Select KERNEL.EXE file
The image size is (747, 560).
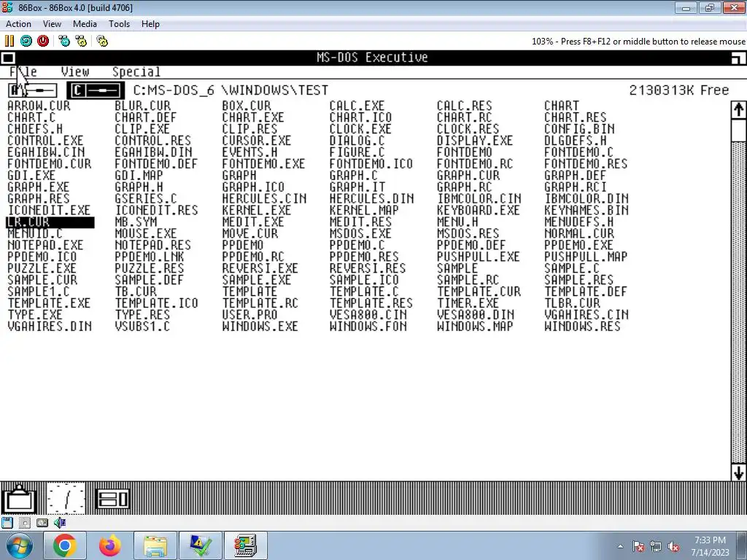click(x=257, y=211)
